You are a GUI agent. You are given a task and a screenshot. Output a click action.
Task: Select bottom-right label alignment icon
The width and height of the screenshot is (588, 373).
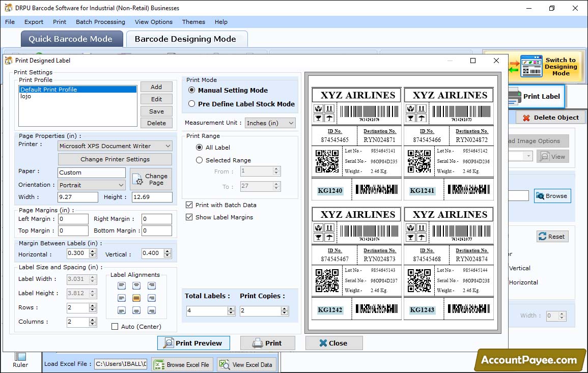152,310
